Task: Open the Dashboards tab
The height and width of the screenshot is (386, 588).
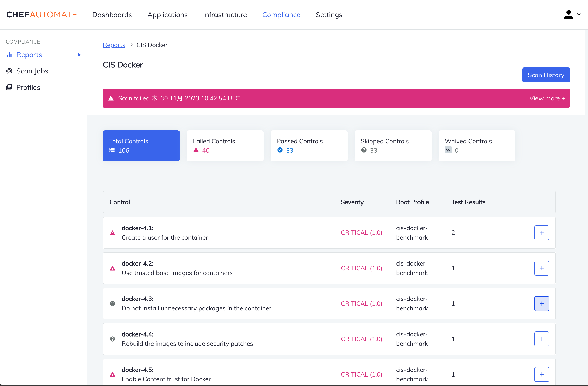Action: tap(112, 15)
